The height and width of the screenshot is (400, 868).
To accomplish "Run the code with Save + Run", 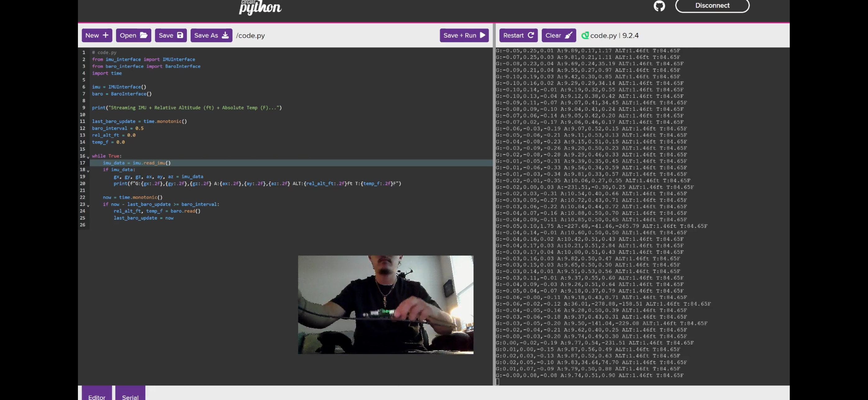I will pyautogui.click(x=464, y=35).
